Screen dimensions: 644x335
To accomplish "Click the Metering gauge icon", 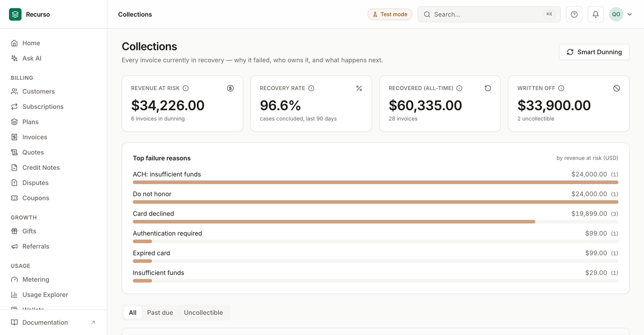I will pos(14,279).
